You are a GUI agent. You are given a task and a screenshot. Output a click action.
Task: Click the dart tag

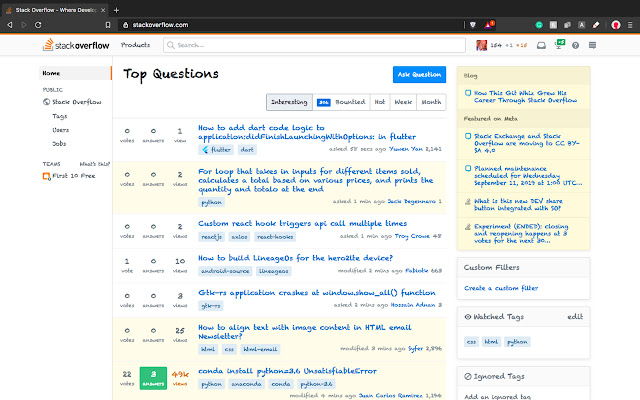tap(247, 150)
